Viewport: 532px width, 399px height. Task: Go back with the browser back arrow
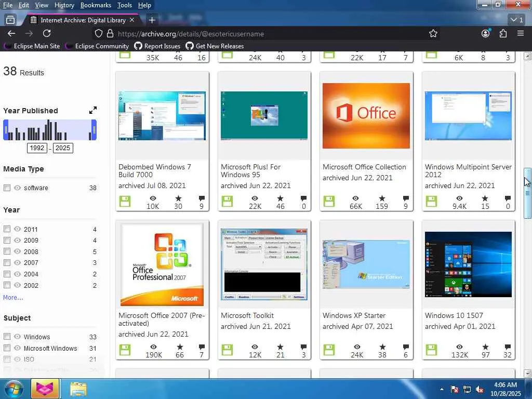pyautogui.click(x=11, y=33)
